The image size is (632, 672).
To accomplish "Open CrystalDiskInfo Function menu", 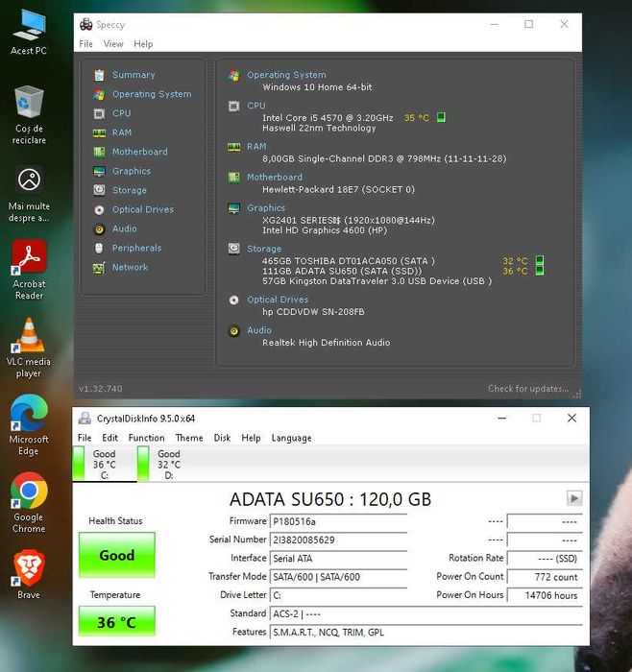I will [146, 438].
